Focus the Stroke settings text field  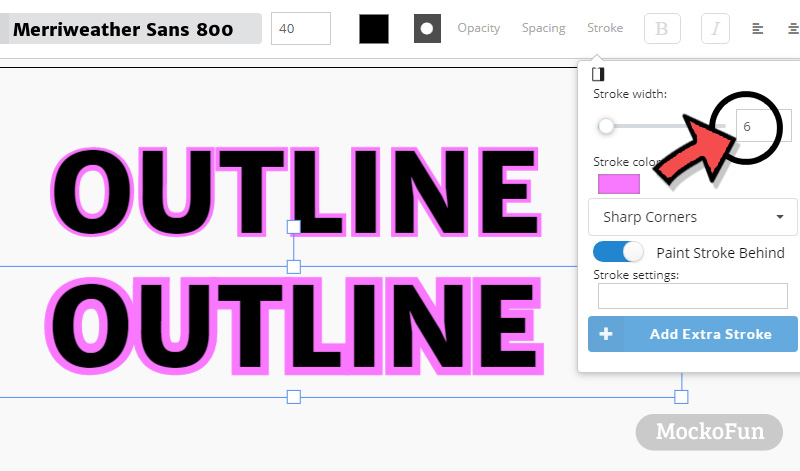[x=692, y=296]
